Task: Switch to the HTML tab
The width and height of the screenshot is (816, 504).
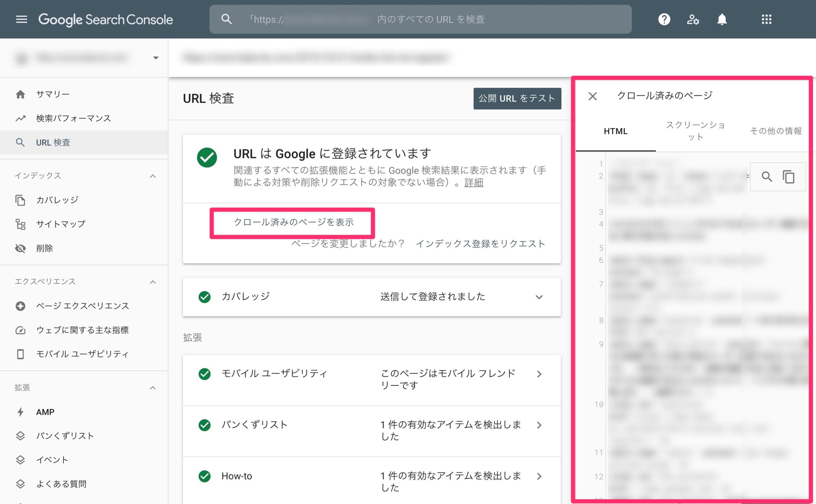Action: (x=616, y=131)
